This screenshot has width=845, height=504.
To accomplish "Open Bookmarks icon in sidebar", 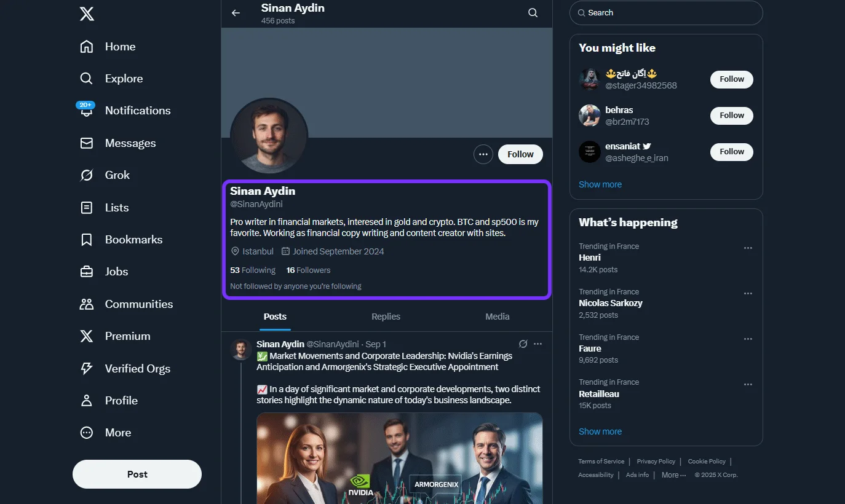I will pos(87,240).
